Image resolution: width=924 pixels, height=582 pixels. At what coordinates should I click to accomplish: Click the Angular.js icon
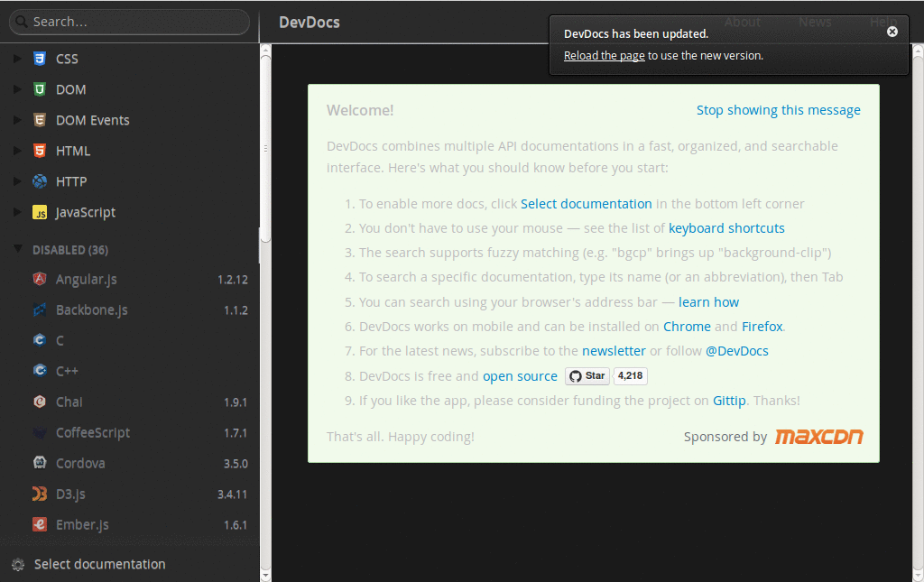(40, 279)
